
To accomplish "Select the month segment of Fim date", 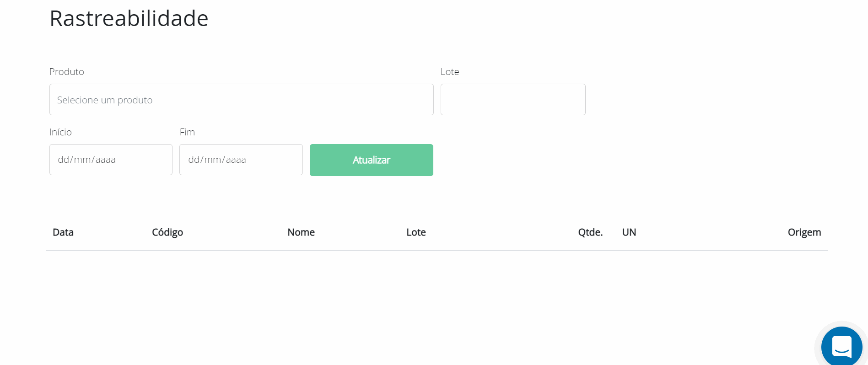I will (212, 160).
